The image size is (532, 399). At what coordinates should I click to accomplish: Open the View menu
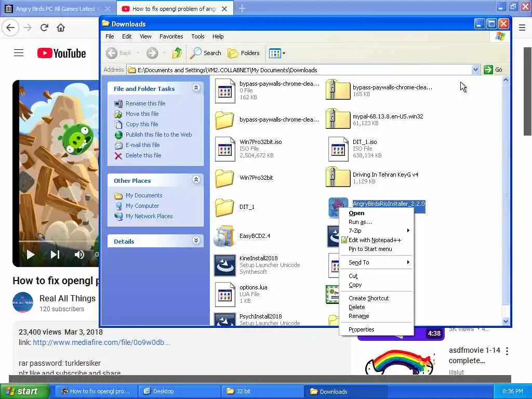pos(145,36)
